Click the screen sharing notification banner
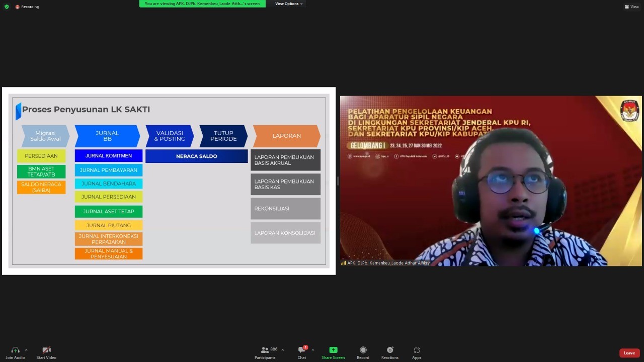The width and height of the screenshot is (644, 362). point(202,4)
